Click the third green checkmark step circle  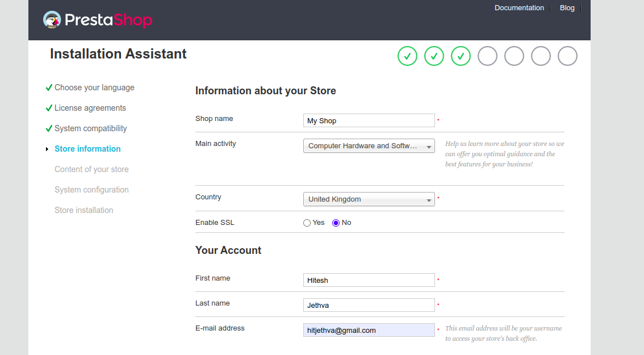click(x=461, y=56)
